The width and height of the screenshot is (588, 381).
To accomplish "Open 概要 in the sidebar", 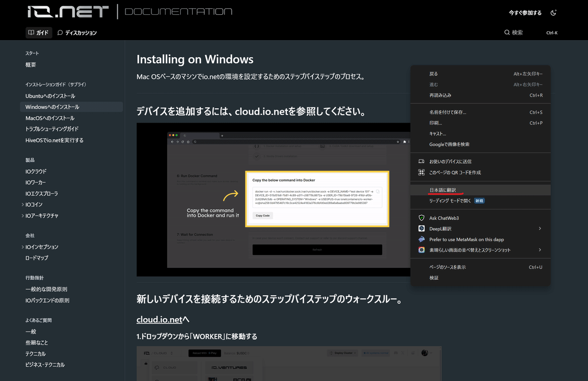I will (x=31, y=65).
